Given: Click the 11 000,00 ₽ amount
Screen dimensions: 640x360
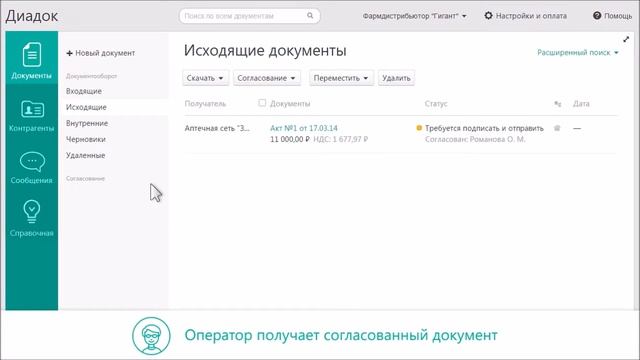Looking at the screenshot, I should point(289,139).
